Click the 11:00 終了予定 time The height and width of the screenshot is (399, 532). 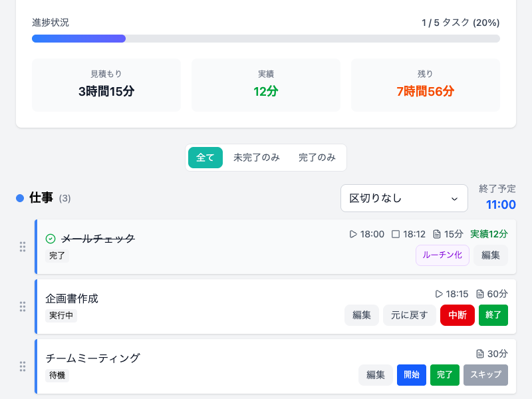(500, 205)
